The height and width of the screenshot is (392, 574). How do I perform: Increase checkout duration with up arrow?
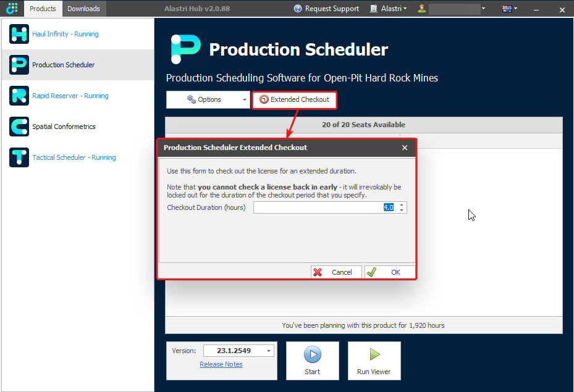point(402,205)
